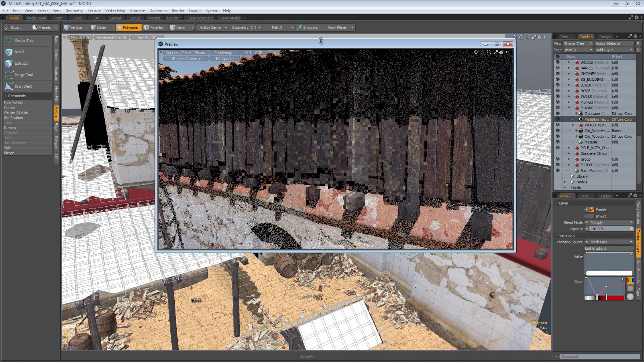This screenshot has width=644, height=362.
Task: Click the Edit Gradient button
Action: pos(609,248)
